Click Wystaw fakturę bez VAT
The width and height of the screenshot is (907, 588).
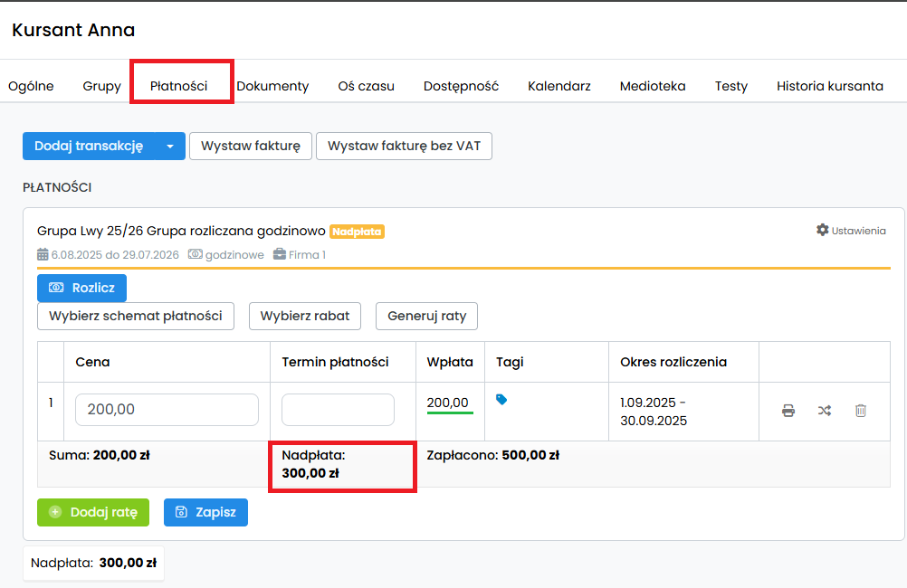pyautogui.click(x=404, y=147)
